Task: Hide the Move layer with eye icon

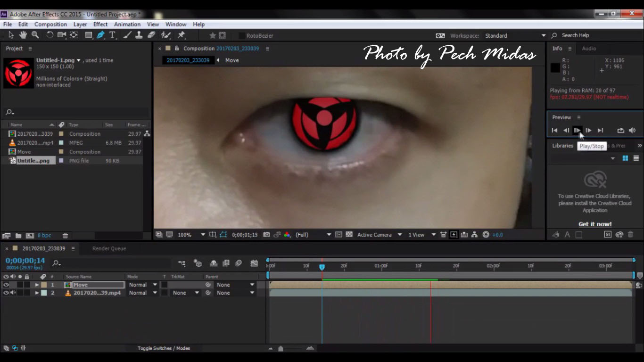Action: tap(6, 285)
